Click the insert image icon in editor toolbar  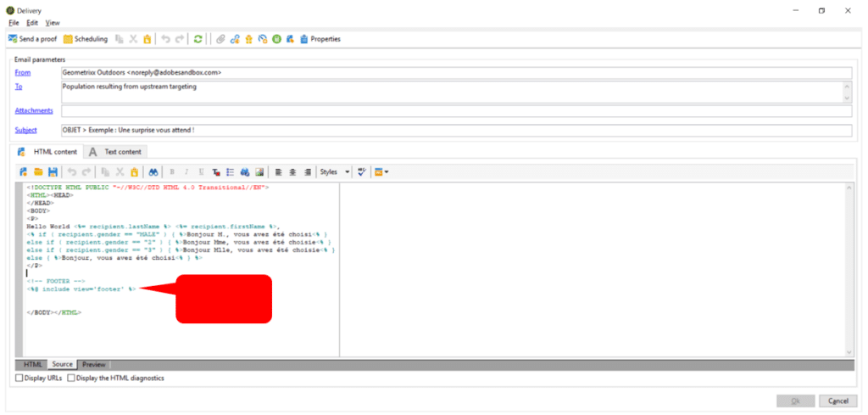click(x=260, y=171)
